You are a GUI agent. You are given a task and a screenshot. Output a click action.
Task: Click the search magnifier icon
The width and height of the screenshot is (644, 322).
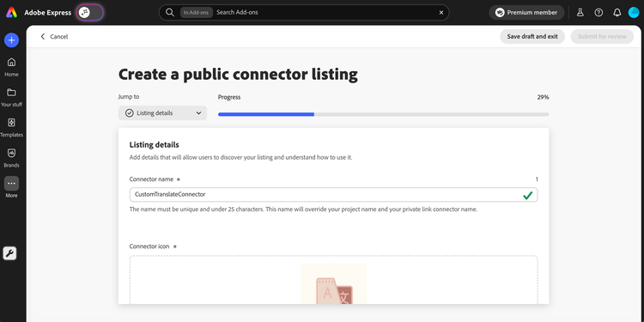coord(170,12)
